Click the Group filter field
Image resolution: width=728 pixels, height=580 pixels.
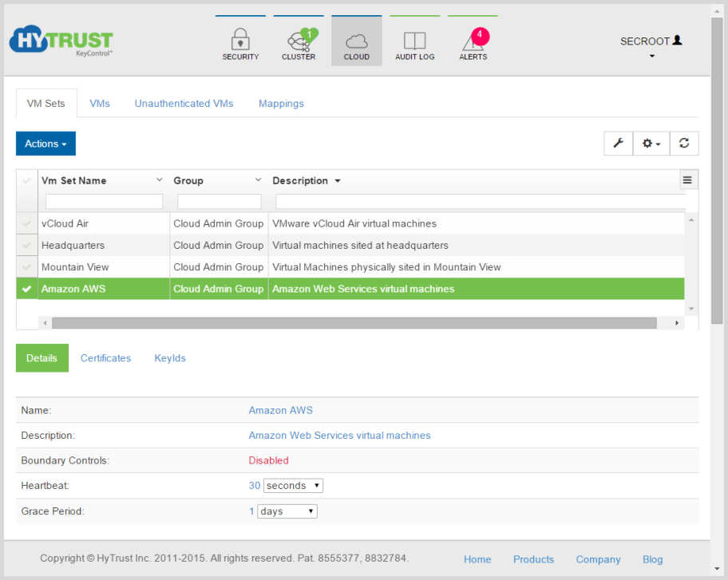[x=220, y=201]
